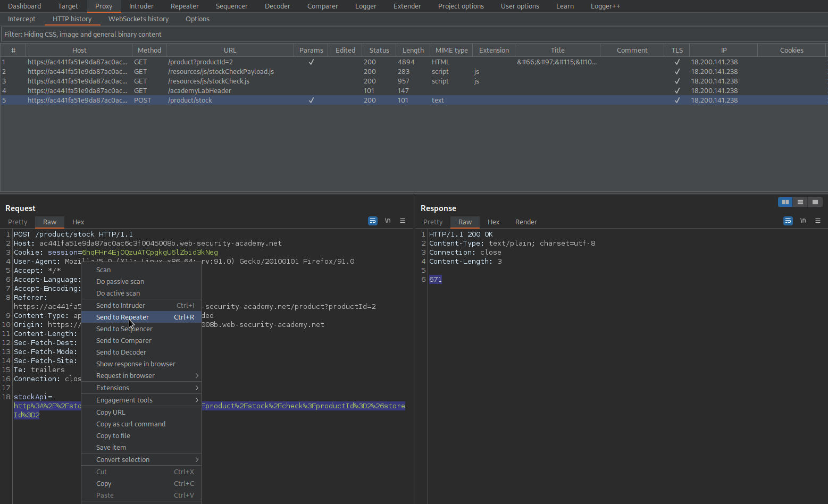828x504 pixels.
Task: Click Do active scan menu entry
Action: click(x=141, y=293)
